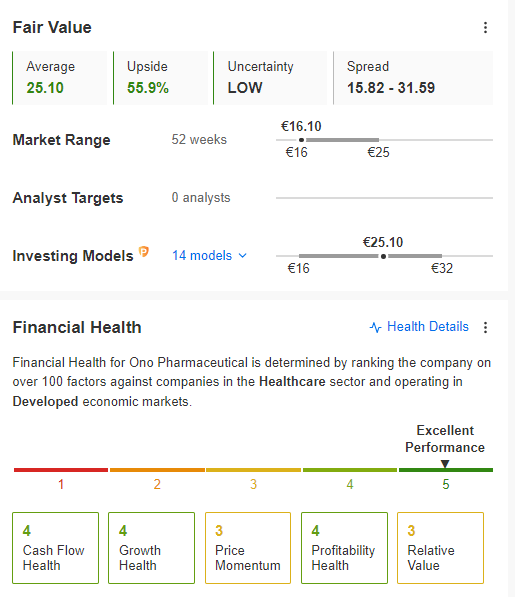515x597 pixels.
Task: Select the Cash Flow Health score card
Action: (56, 548)
